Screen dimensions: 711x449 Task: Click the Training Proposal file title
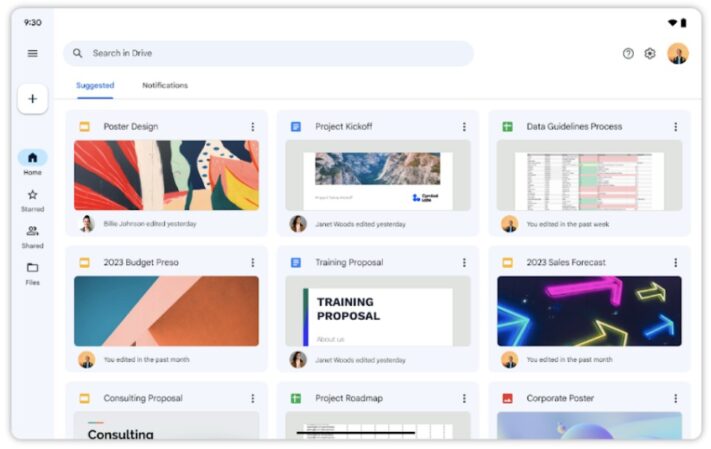point(349,262)
